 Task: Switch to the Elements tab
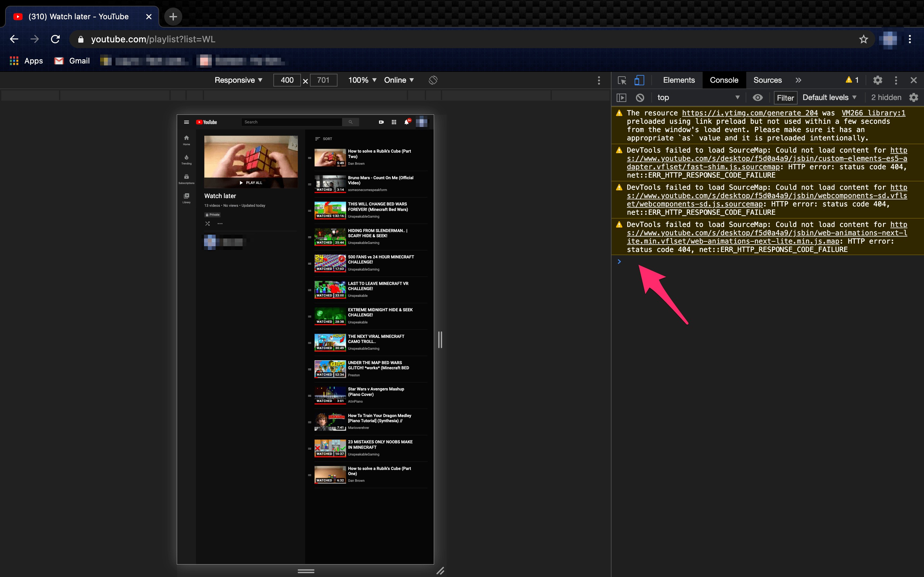click(679, 80)
